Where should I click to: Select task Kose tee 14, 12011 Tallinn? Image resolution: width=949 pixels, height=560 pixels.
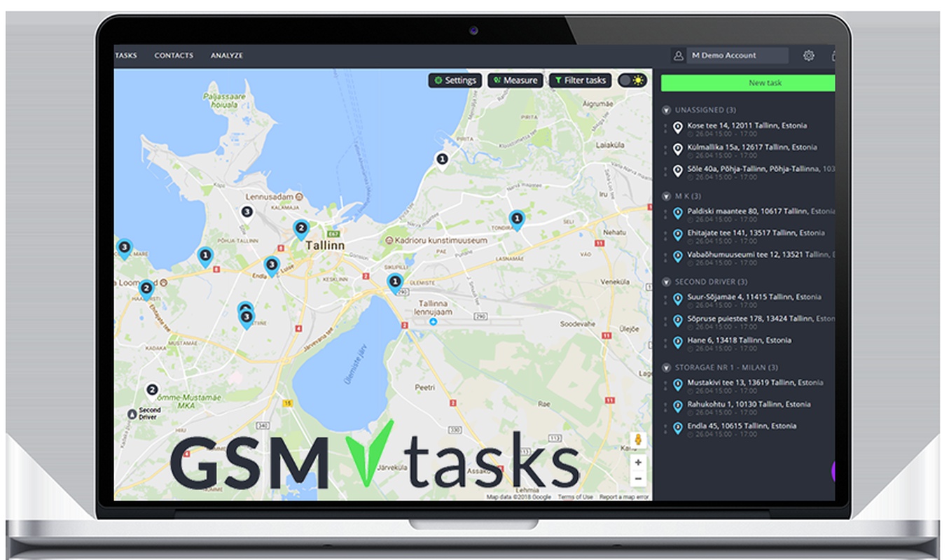(747, 125)
